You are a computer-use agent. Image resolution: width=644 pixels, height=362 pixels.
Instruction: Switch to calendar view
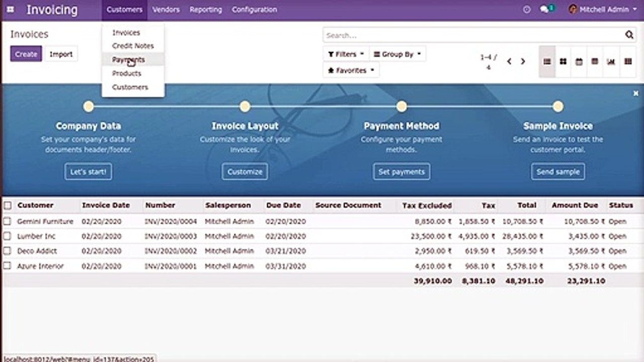(579, 61)
